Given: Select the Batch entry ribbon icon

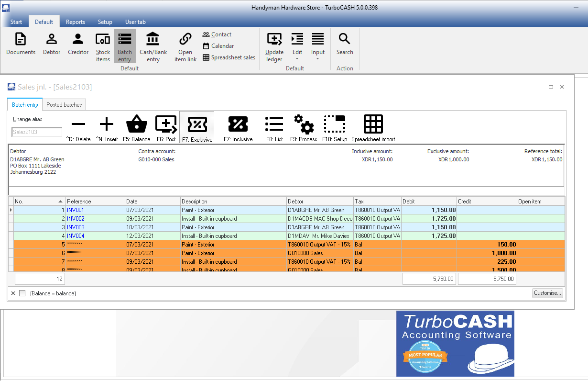Looking at the screenshot, I should tap(125, 47).
